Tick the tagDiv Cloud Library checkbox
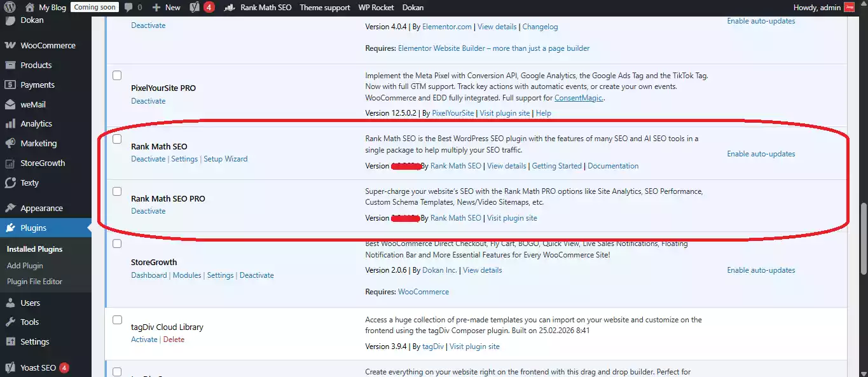Screen dimensions: 868x377 click(117, 320)
